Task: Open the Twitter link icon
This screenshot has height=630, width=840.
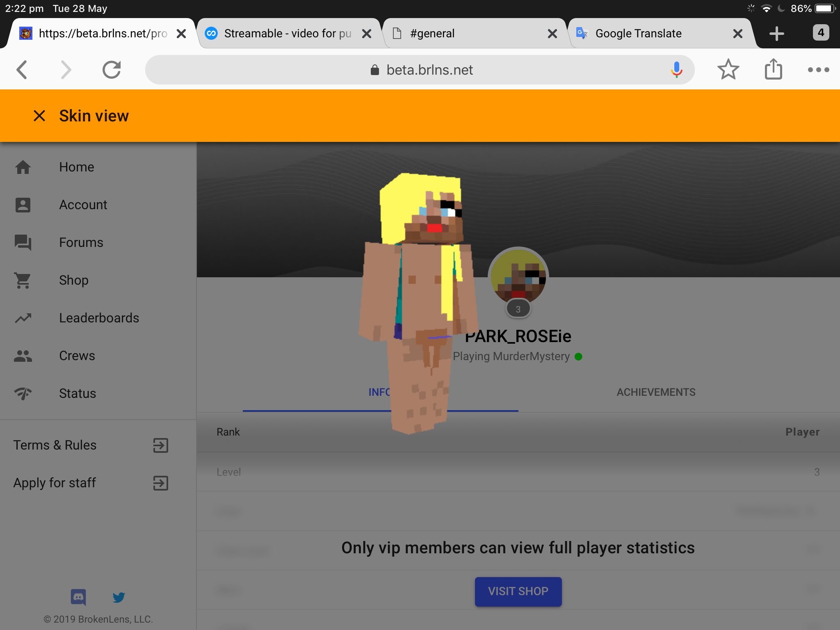Action: pos(119,597)
